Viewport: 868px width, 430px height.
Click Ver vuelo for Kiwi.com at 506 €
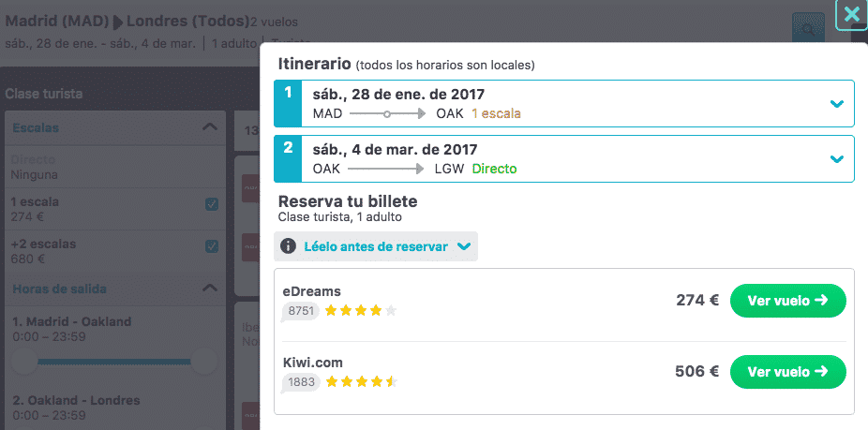point(788,372)
